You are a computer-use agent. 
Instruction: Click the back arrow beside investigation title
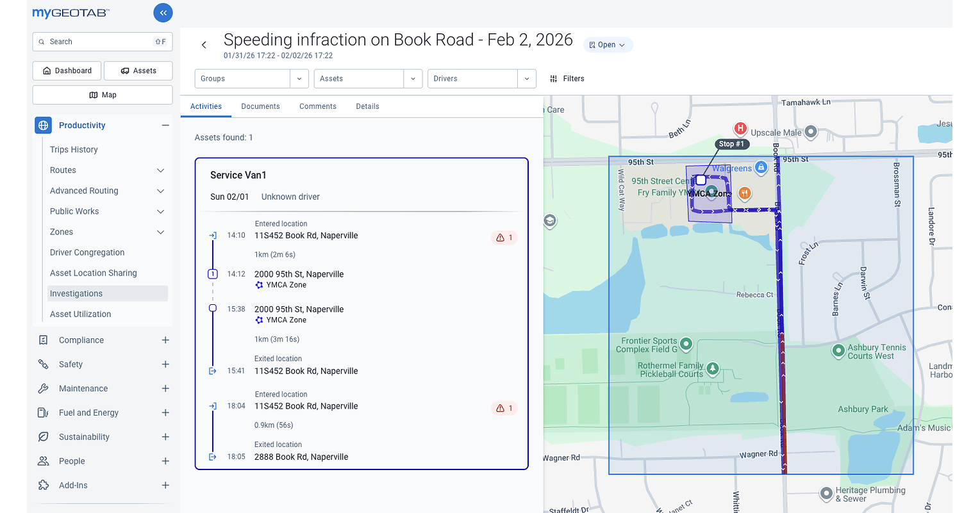pyautogui.click(x=204, y=45)
